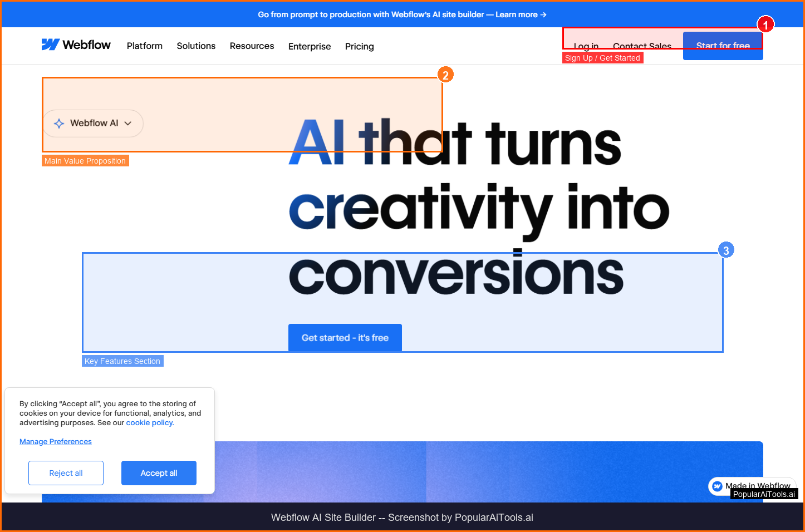
Task: Open the Solutions navigation menu
Action: click(x=196, y=46)
